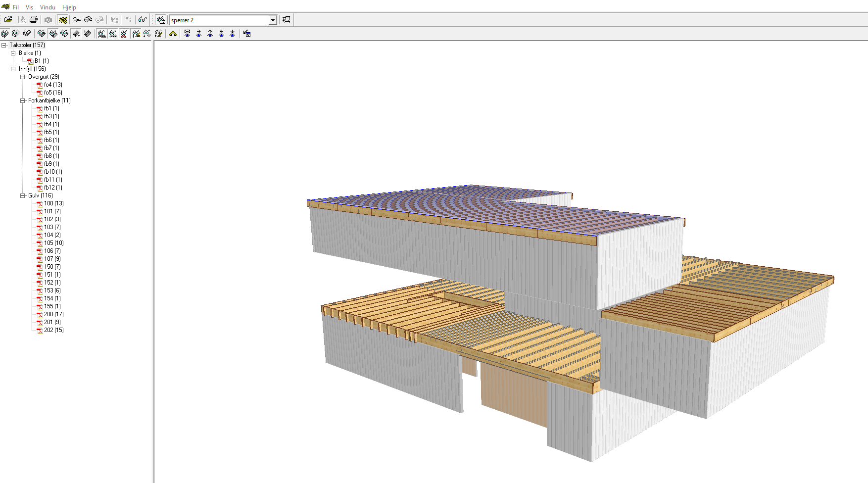This screenshot has width=868, height=483.
Task: Open the Vindu menu
Action: point(48,7)
